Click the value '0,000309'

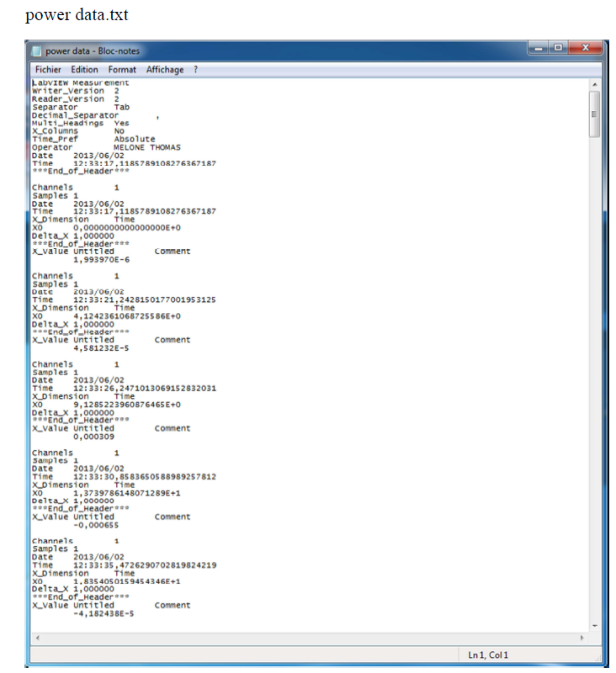[93, 437]
